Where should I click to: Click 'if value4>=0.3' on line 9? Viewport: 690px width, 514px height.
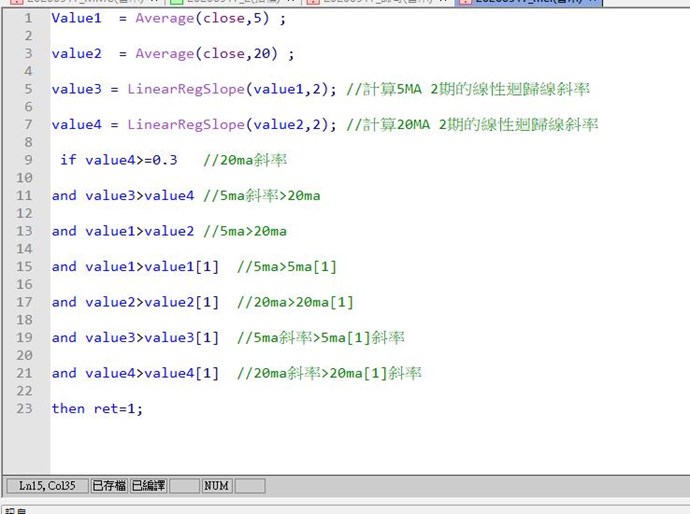118,160
